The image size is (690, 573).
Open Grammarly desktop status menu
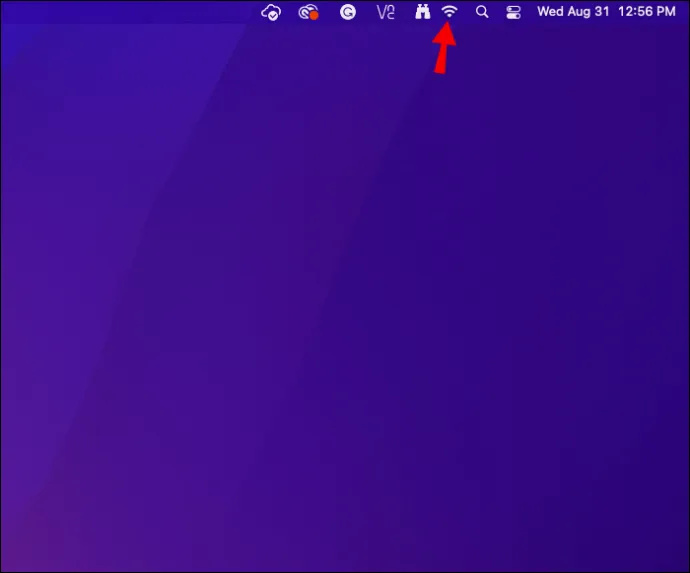pos(348,12)
